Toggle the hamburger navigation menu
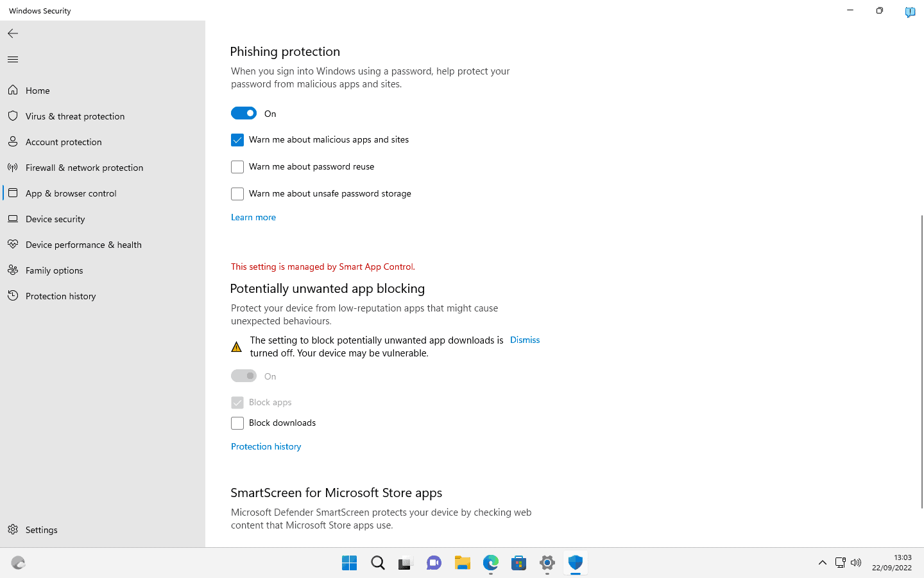924x578 pixels. point(13,60)
